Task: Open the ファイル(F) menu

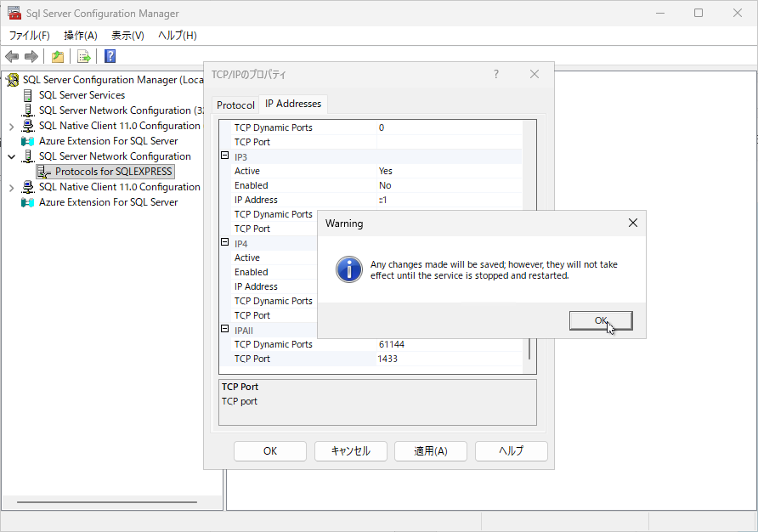Action: (29, 36)
